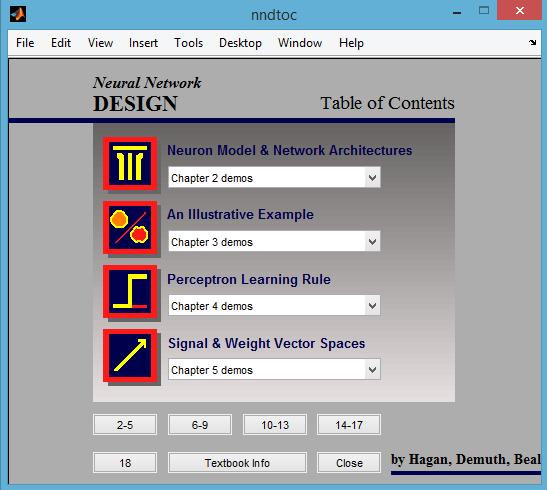Click the Perceptron Learning Rule step icon

pyautogui.click(x=130, y=292)
